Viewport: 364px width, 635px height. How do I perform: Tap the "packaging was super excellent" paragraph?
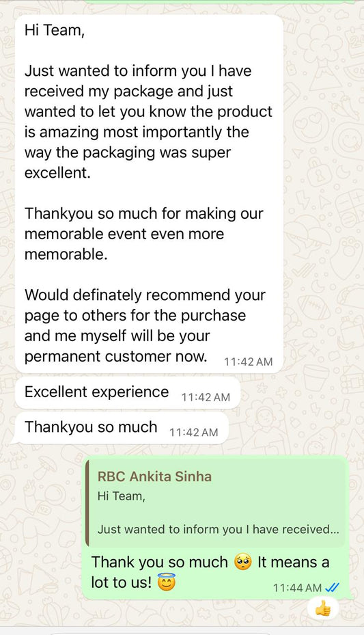coord(148,122)
